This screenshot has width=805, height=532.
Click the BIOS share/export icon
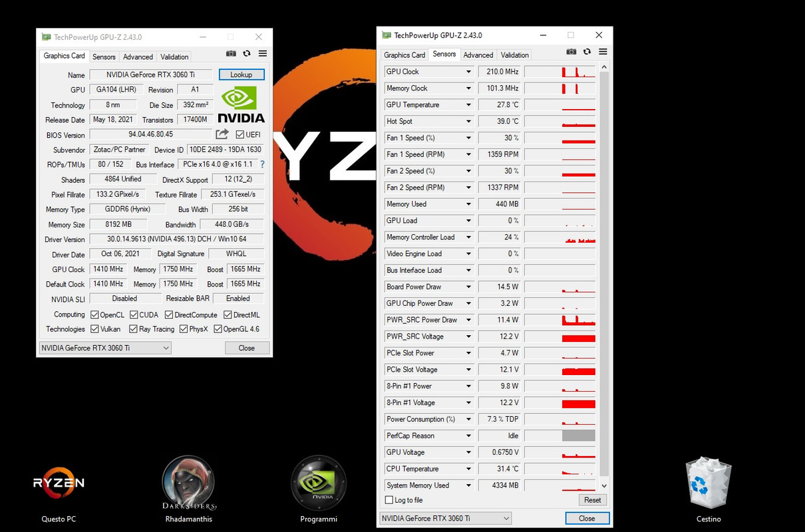tap(222, 134)
